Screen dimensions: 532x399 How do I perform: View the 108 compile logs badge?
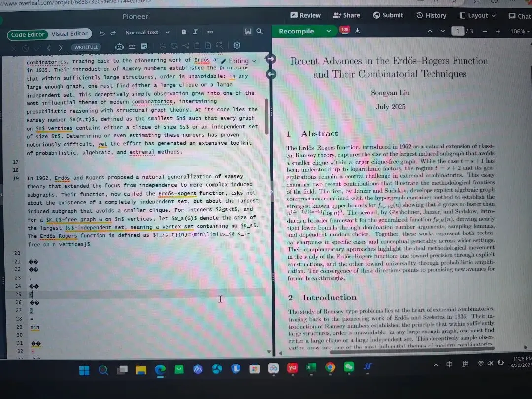[345, 30]
